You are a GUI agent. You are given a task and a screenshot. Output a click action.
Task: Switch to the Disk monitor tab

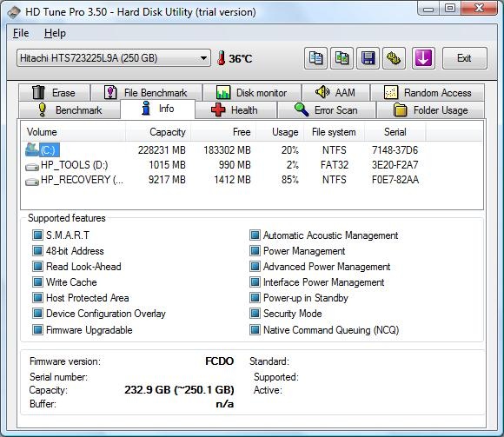(x=252, y=93)
